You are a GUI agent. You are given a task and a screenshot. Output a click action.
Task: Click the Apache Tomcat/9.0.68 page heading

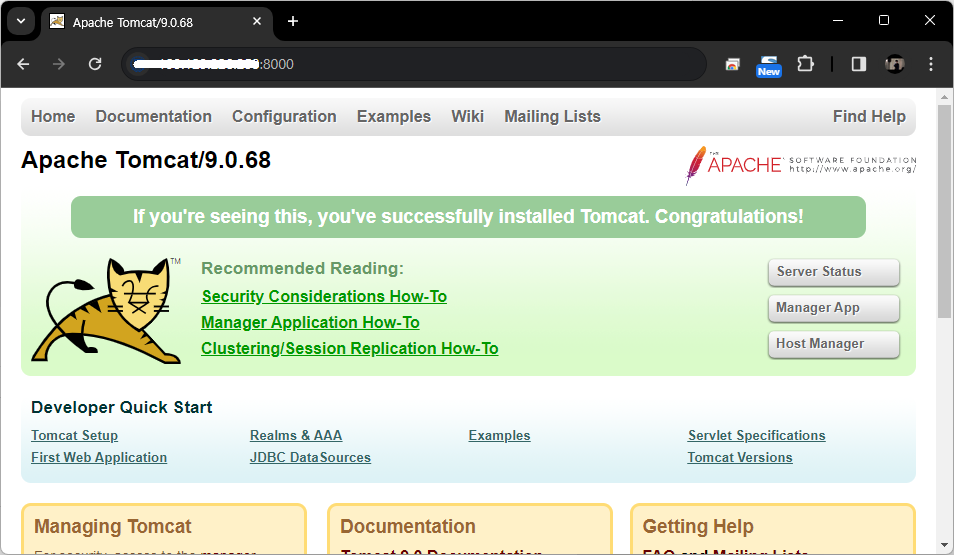point(146,160)
